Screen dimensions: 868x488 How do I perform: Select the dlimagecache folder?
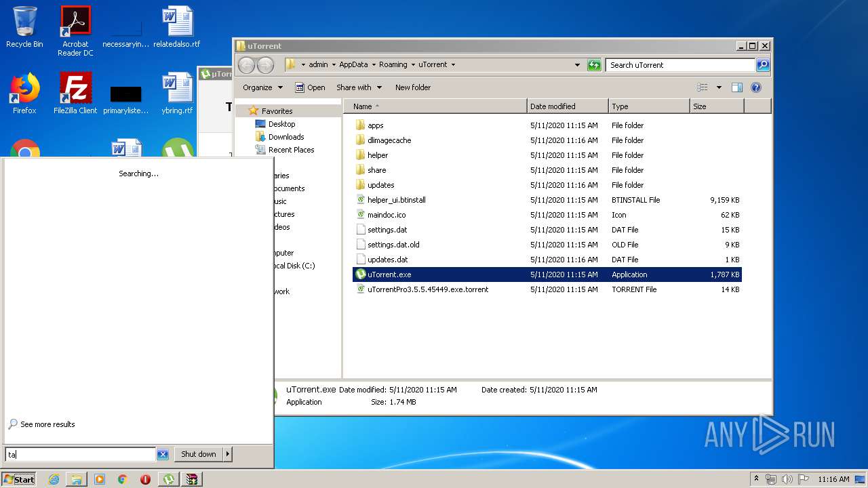coord(383,140)
